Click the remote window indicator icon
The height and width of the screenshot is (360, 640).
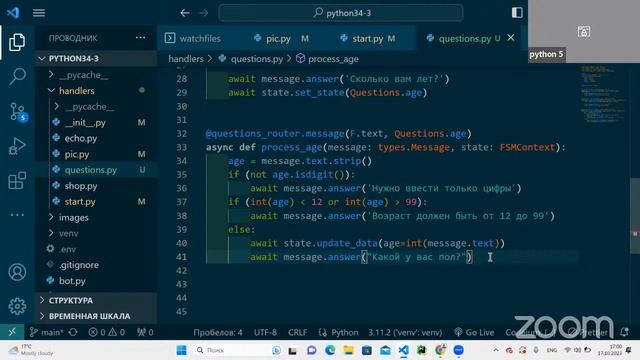[12, 332]
